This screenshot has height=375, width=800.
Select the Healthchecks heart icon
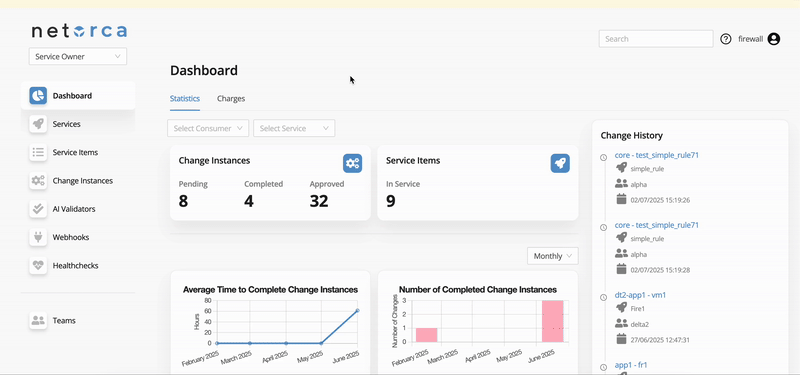point(38,265)
